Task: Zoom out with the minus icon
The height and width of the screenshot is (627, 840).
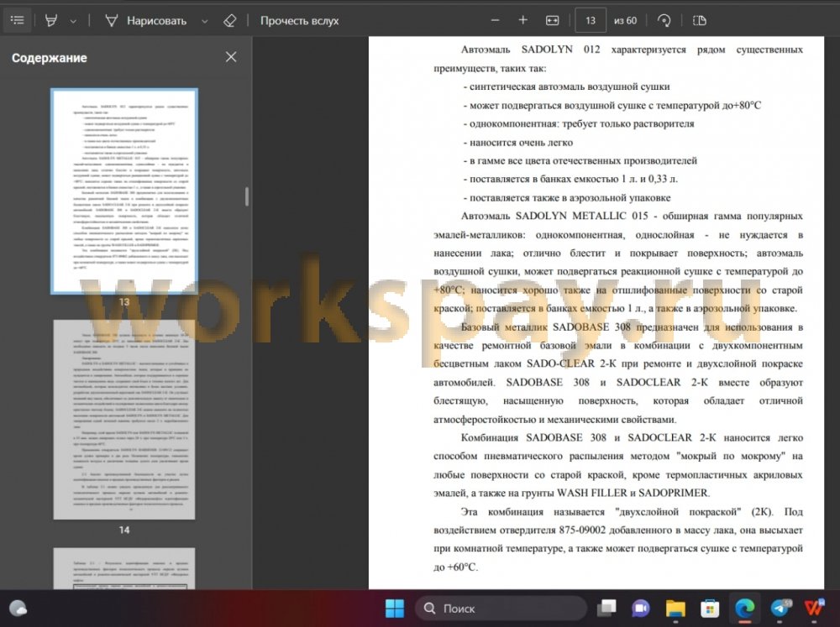Action: [495, 20]
